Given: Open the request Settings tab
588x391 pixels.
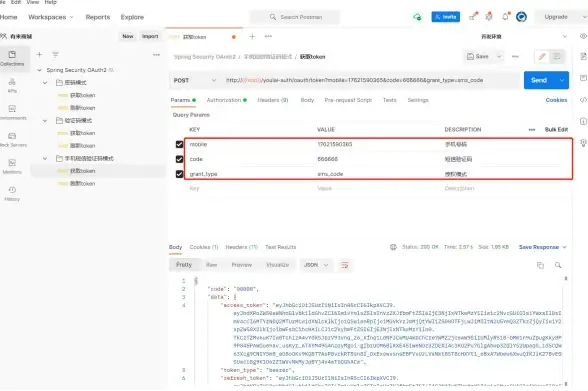Looking at the screenshot, I should click(418, 100).
